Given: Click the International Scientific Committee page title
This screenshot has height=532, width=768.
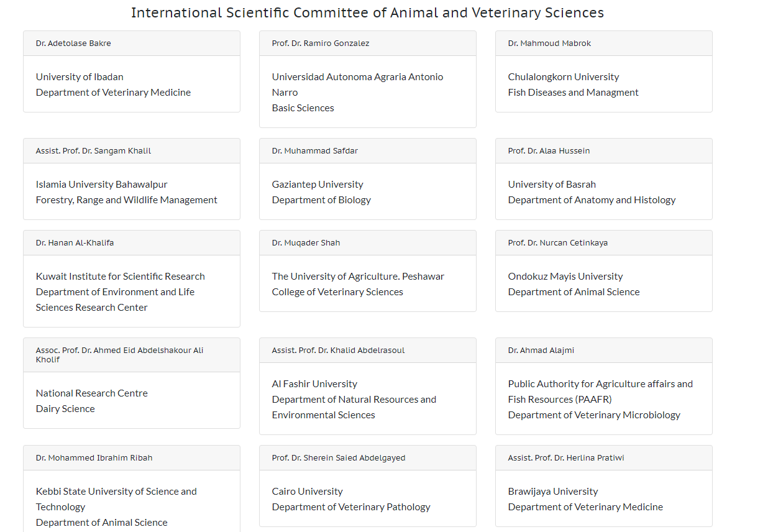Looking at the screenshot, I should coord(367,12).
